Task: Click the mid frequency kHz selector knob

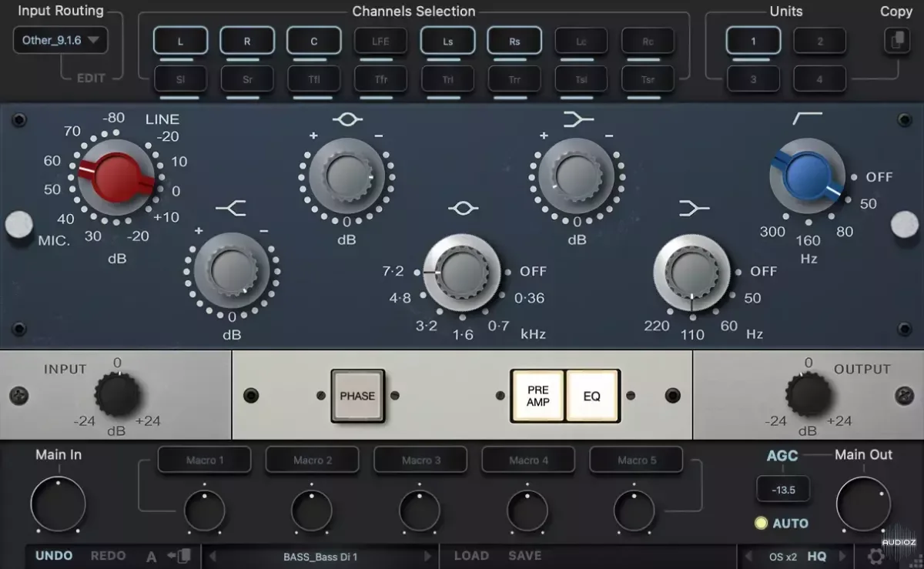Action: coord(461,272)
